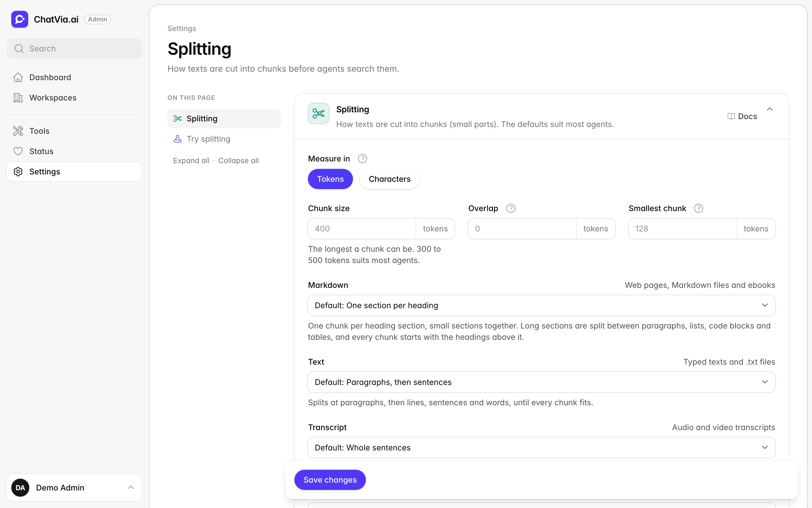Click the Docs book icon

click(x=731, y=116)
